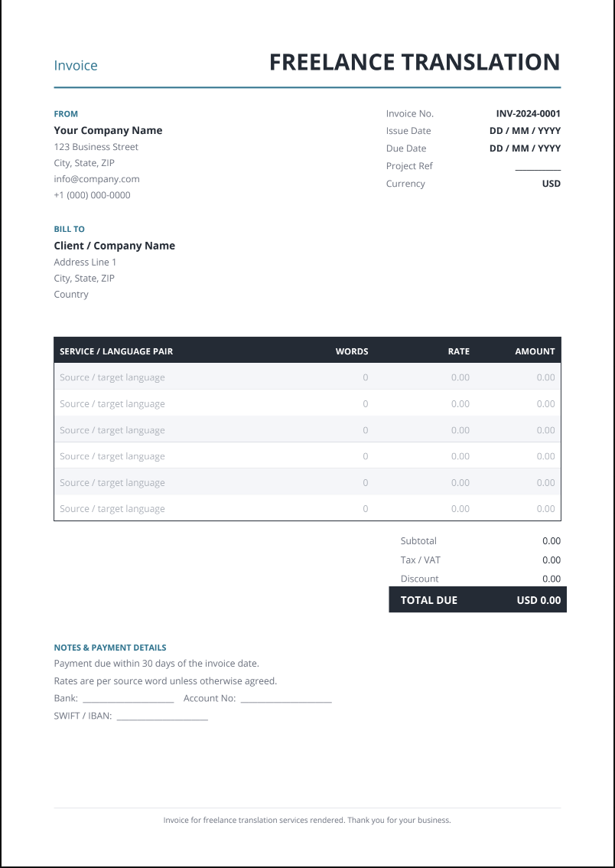The width and height of the screenshot is (615, 868).
Task: Select the Due Date DD / MM / YYYY field
Action: [x=525, y=148]
